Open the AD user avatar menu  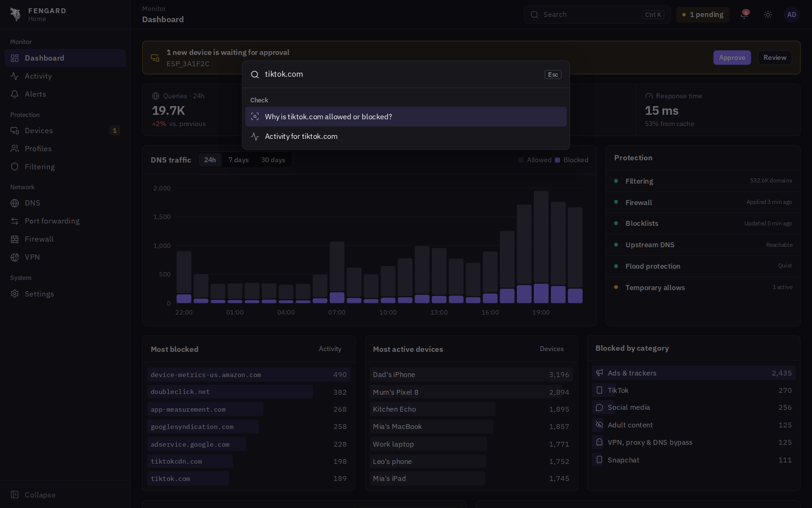point(792,15)
